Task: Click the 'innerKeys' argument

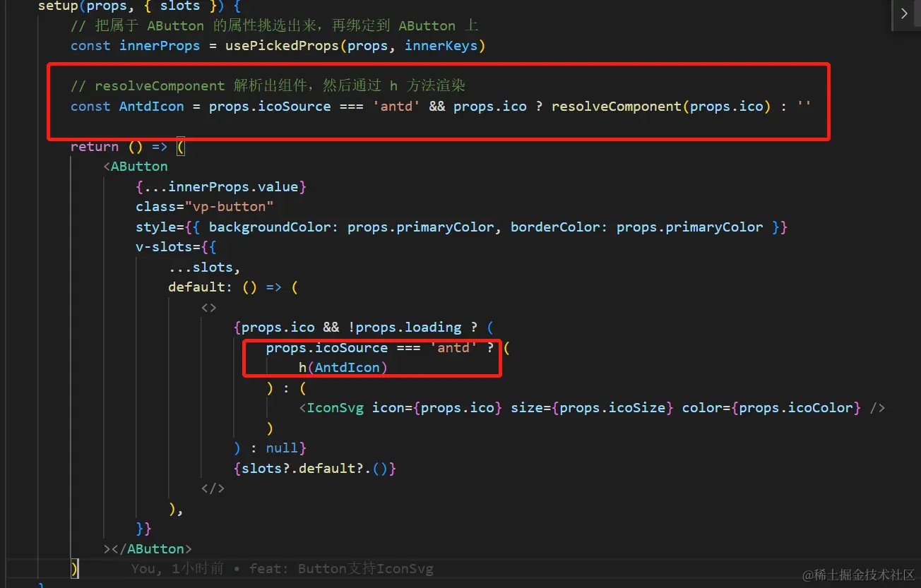Action: [441, 46]
